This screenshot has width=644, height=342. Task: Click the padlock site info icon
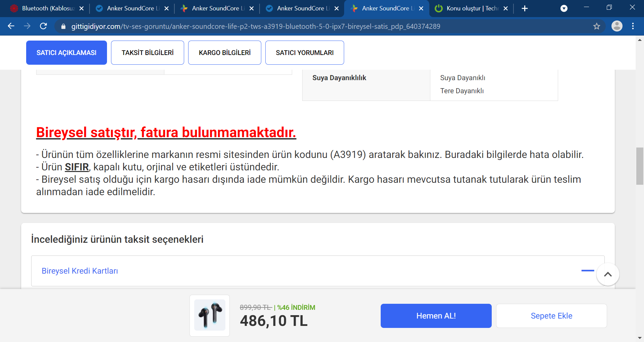tap(63, 26)
